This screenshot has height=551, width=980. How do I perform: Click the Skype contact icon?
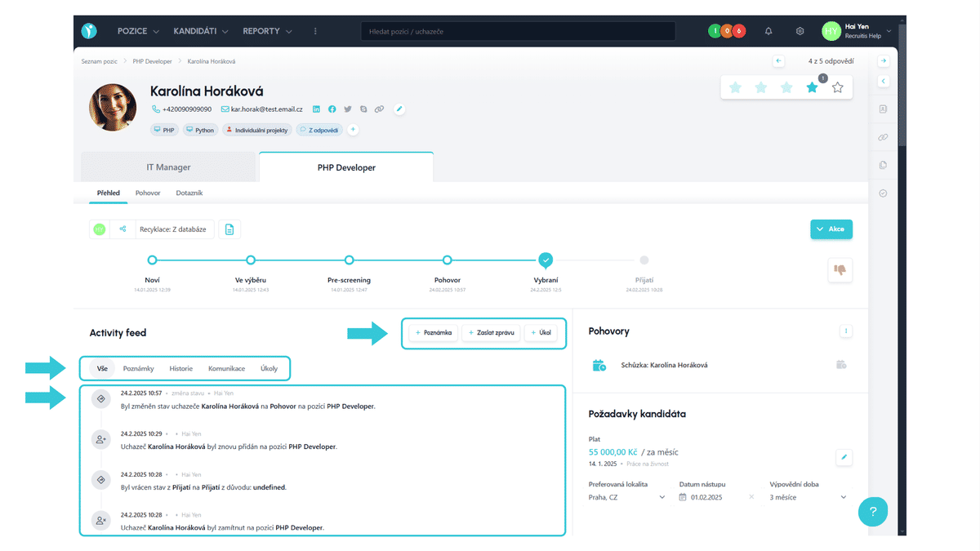[x=363, y=109]
